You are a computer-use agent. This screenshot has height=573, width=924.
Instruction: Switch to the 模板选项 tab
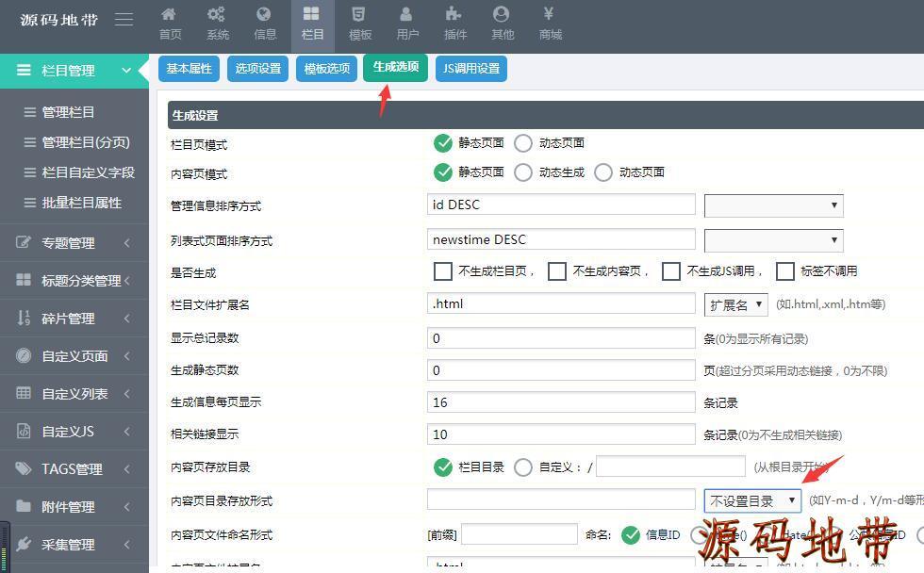(327, 68)
